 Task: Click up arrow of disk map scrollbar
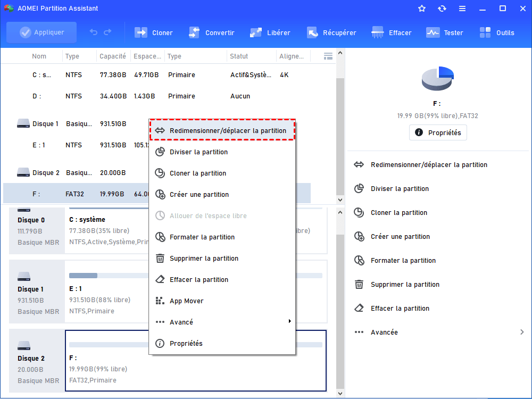pyautogui.click(x=340, y=212)
